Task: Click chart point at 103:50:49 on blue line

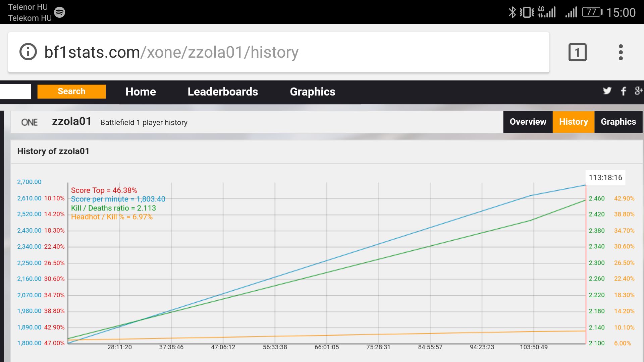Action: coord(533,195)
